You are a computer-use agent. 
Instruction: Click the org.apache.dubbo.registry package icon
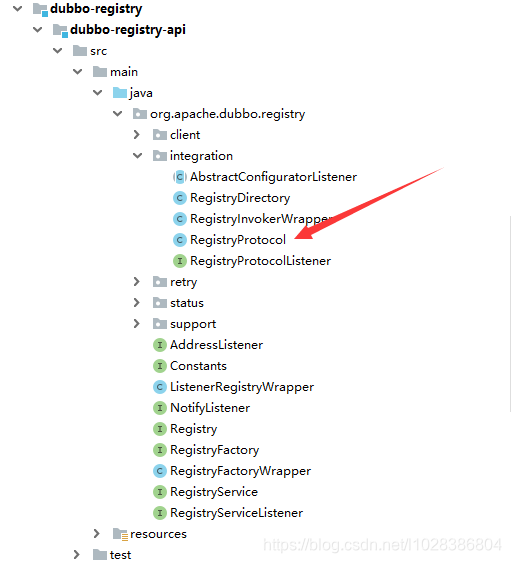pyautogui.click(x=140, y=114)
